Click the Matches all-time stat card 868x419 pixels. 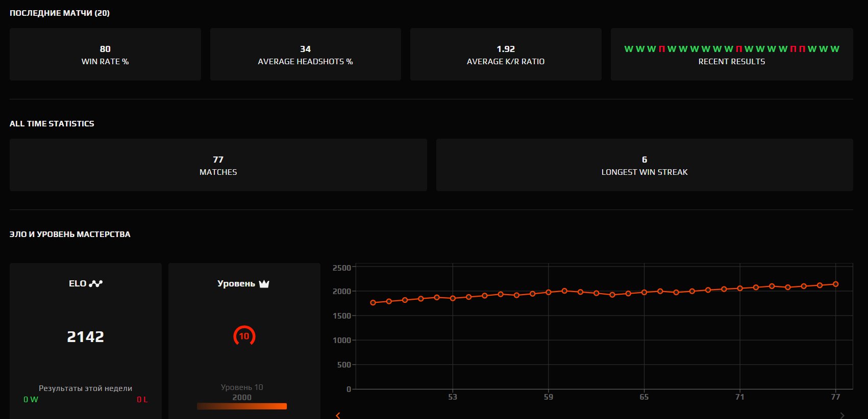(x=218, y=165)
